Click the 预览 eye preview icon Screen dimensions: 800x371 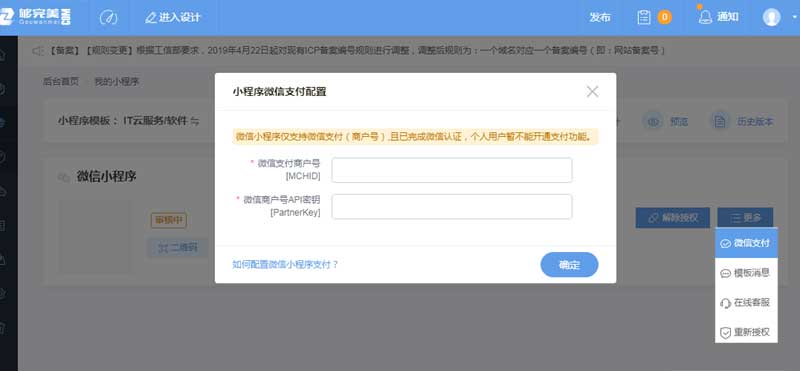(x=654, y=121)
